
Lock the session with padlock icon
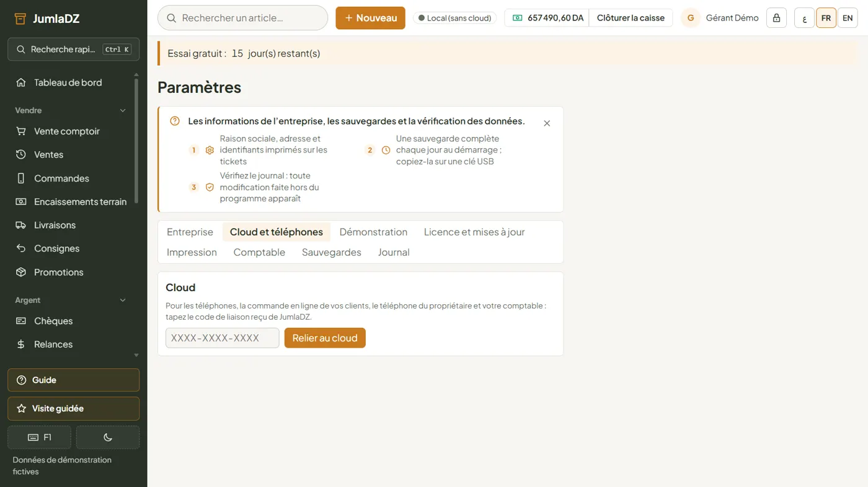coord(776,18)
